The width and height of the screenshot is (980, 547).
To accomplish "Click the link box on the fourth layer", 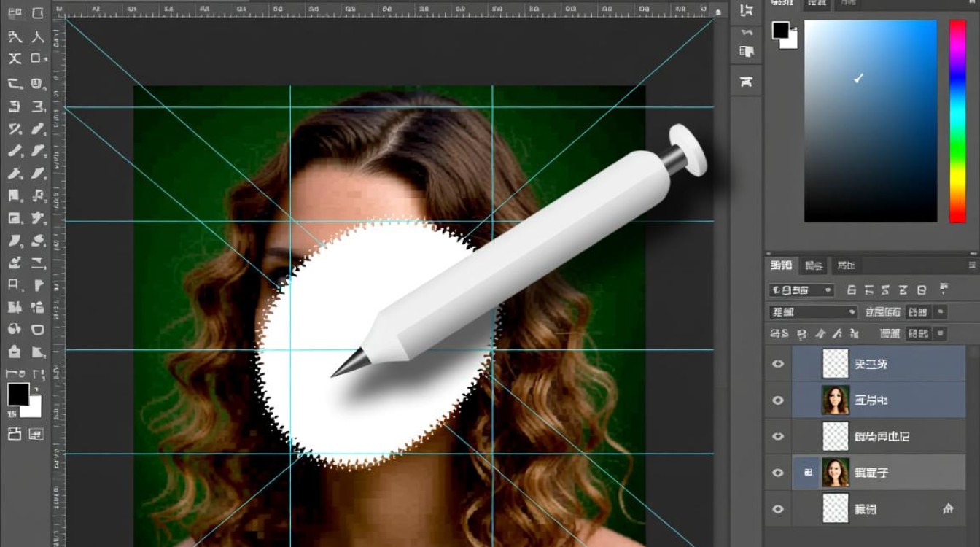I will pyautogui.click(x=807, y=473).
